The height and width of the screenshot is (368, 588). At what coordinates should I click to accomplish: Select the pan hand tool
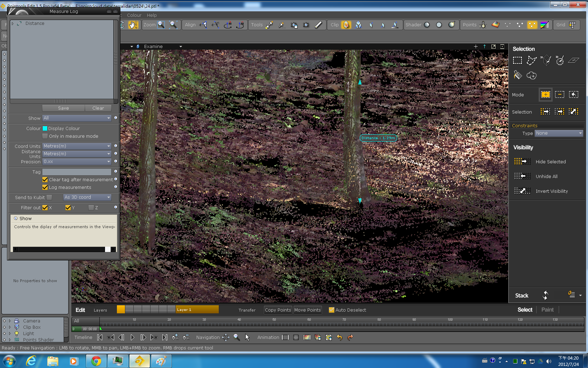[x=133, y=25]
